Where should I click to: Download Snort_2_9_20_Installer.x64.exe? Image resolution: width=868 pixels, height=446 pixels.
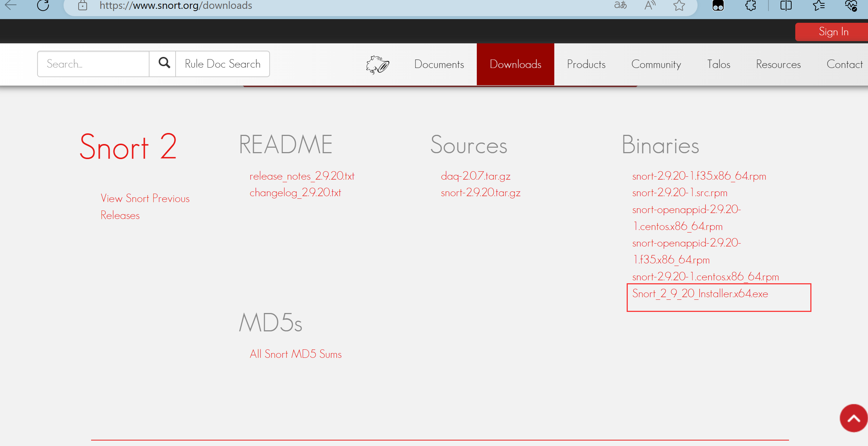(700, 294)
